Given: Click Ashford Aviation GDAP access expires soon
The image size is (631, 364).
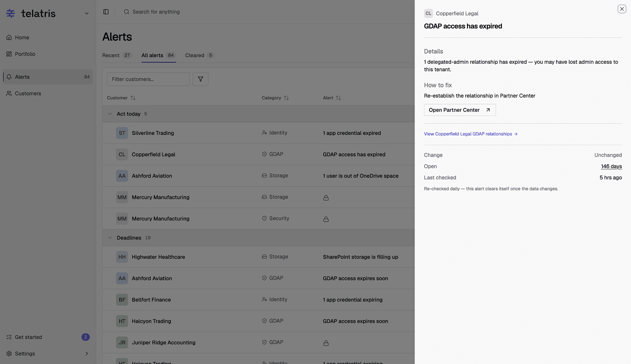Looking at the screenshot, I should (x=355, y=278).
